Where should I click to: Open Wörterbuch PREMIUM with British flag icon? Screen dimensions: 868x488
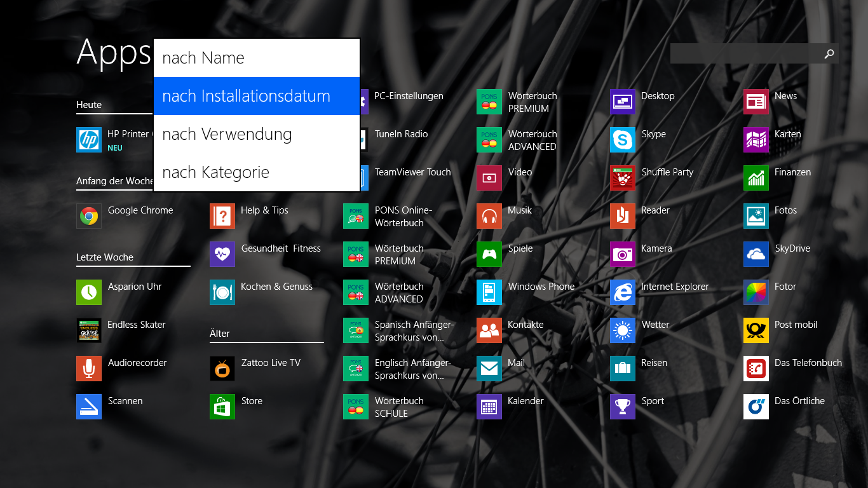(x=356, y=254)
